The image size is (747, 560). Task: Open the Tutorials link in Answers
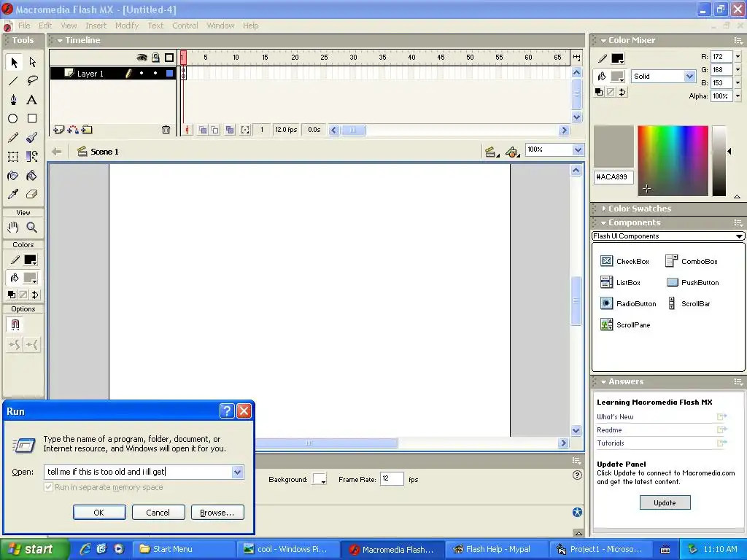(x=611, y=443)
